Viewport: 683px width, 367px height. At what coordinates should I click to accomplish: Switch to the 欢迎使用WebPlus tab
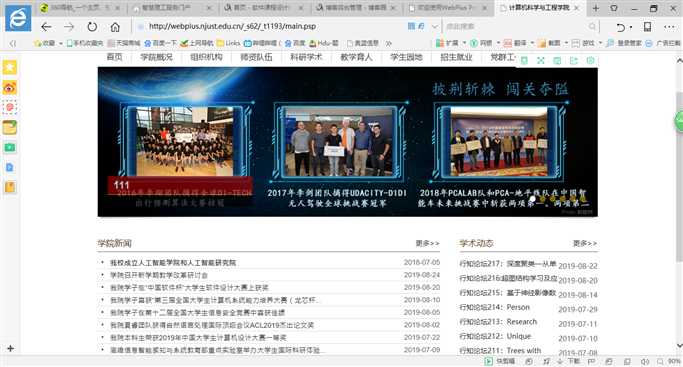[448, 8]
